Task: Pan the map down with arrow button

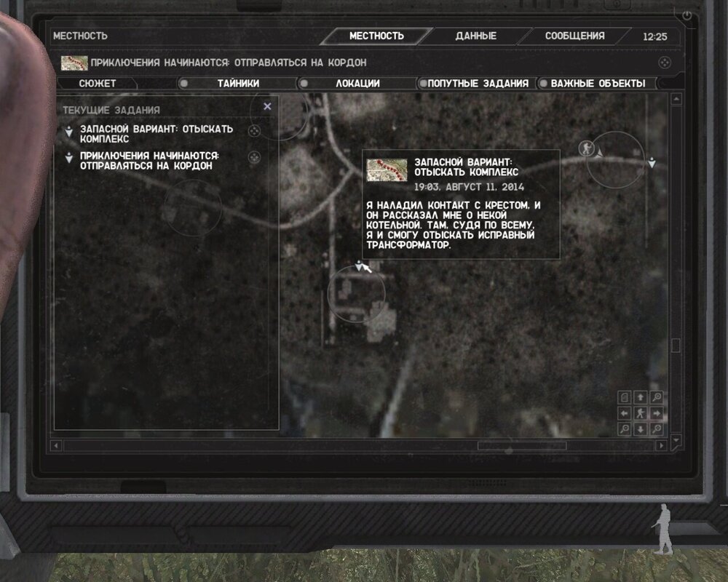Action: 640,428
